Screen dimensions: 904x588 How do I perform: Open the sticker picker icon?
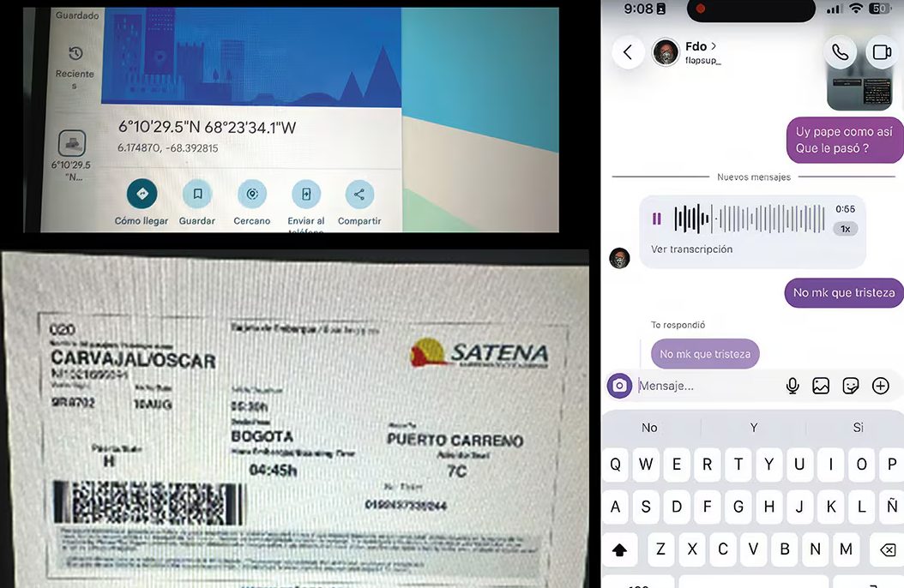coord(850,386)
